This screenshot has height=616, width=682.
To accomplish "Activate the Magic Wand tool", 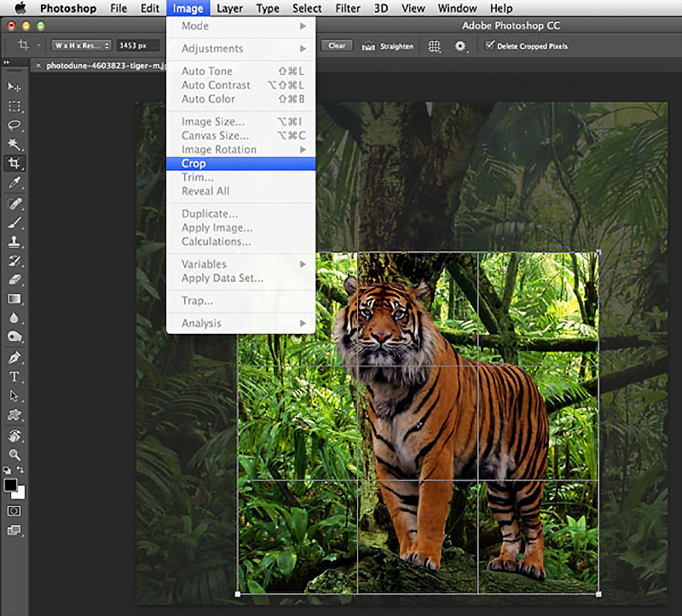I will (14, 144).
